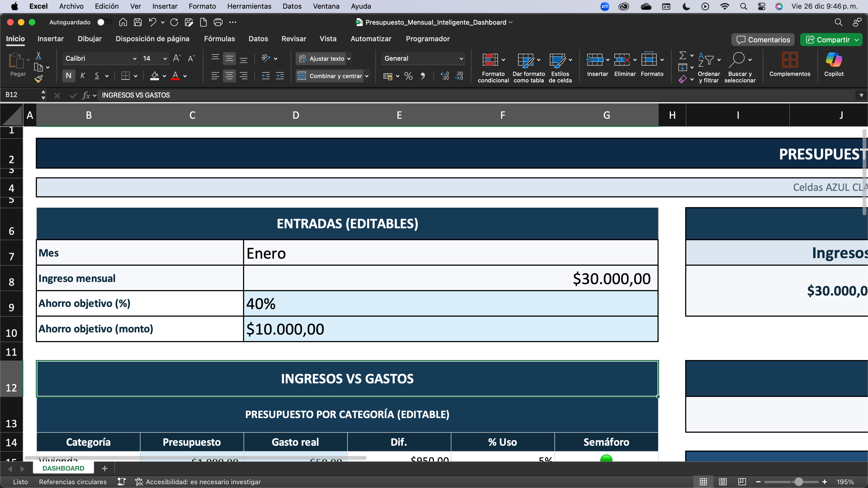Open the Herramientas menu in menu bar
Viewport: 868px width, 488px height.
tap(249, 6)
